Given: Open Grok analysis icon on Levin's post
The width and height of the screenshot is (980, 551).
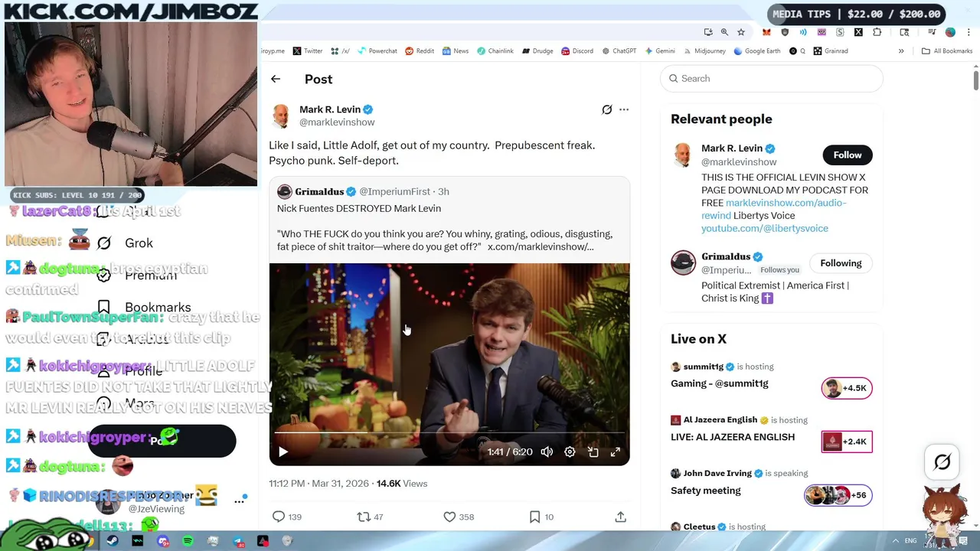Looking at the screenshot, I should [x=606, y=109].
